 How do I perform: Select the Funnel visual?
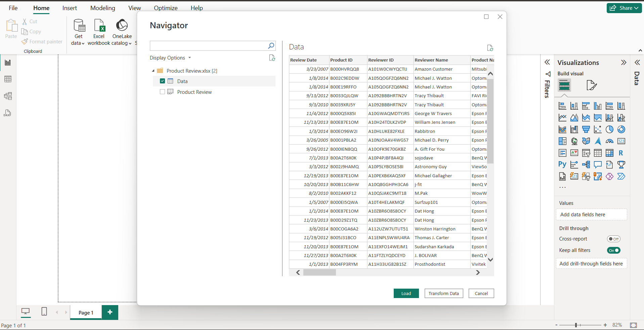click(586, 130)
